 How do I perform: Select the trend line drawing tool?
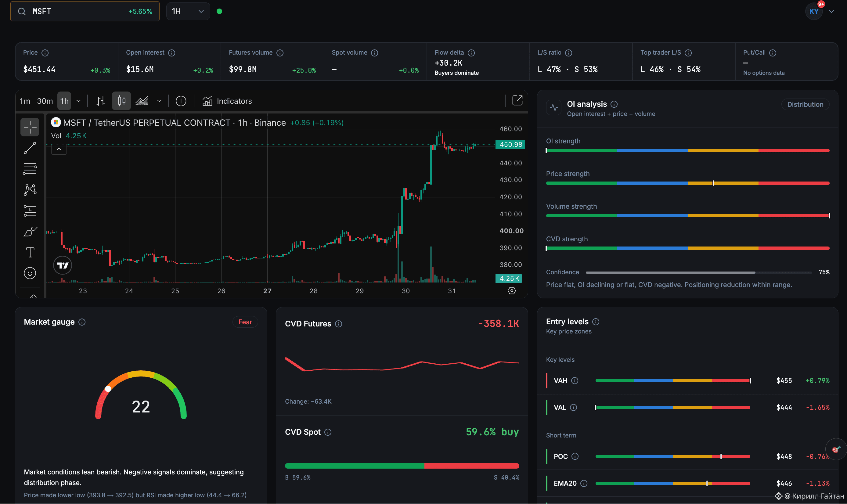pos(30,148)
